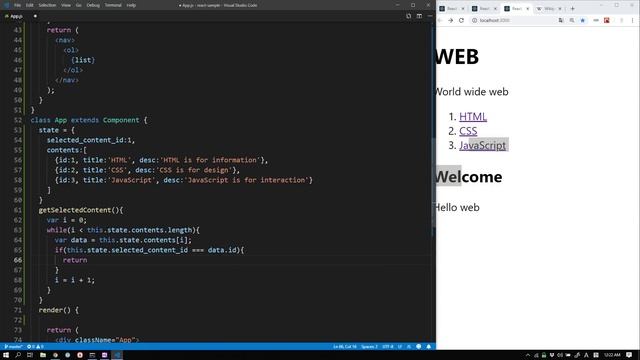Open the Edit menu in VS Code
This screenshot has height=360, width=640.
point(29,5)
